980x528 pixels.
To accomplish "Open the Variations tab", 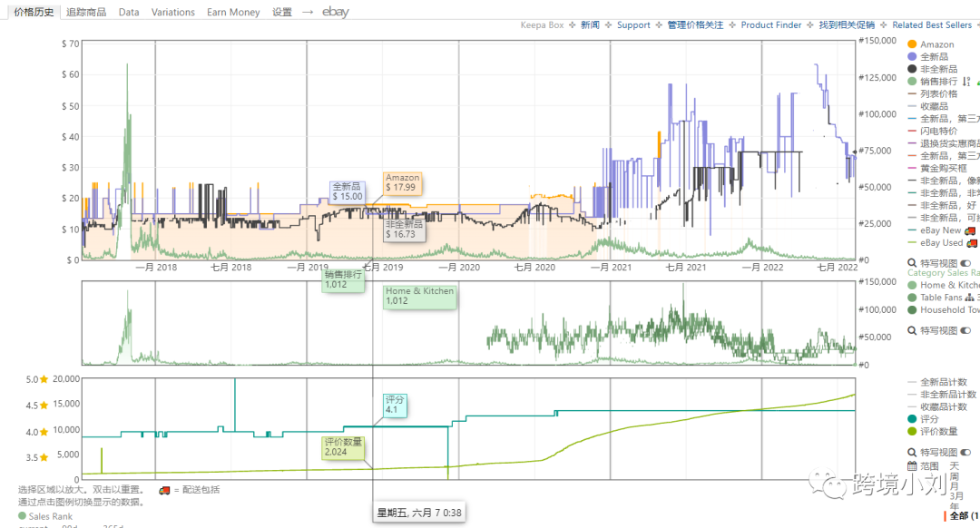I will pos(173,12).
